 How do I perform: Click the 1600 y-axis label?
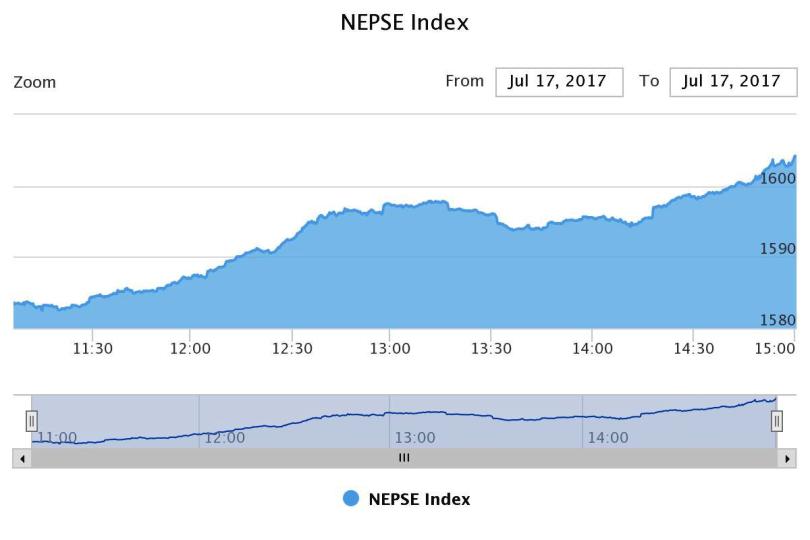click(778, 178)
